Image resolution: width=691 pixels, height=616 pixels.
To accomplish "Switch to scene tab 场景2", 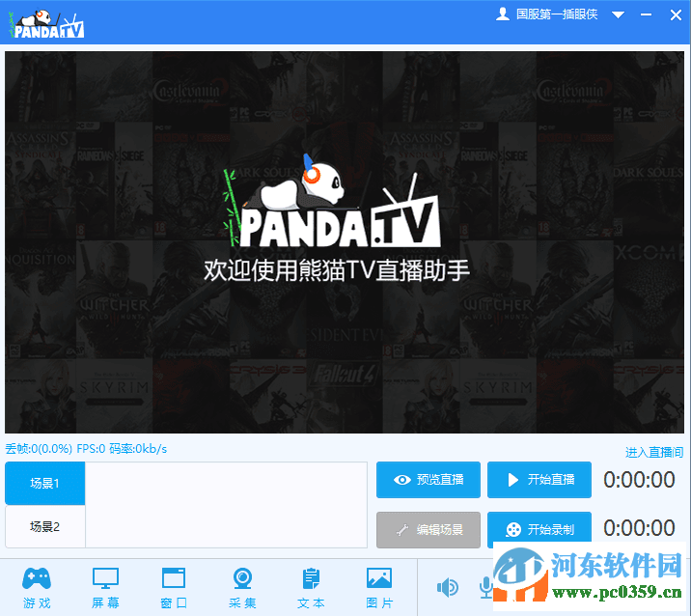I will click(45, 526).
